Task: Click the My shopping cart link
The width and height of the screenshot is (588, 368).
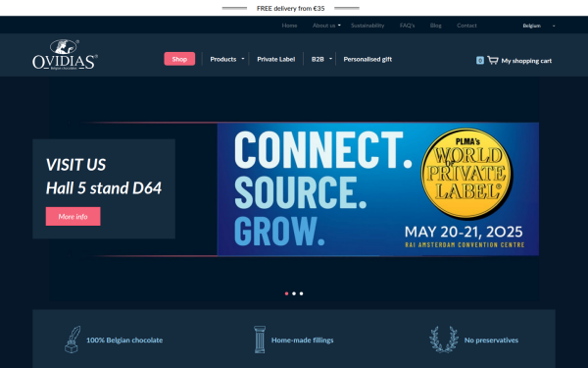Action: coord(526,61)
